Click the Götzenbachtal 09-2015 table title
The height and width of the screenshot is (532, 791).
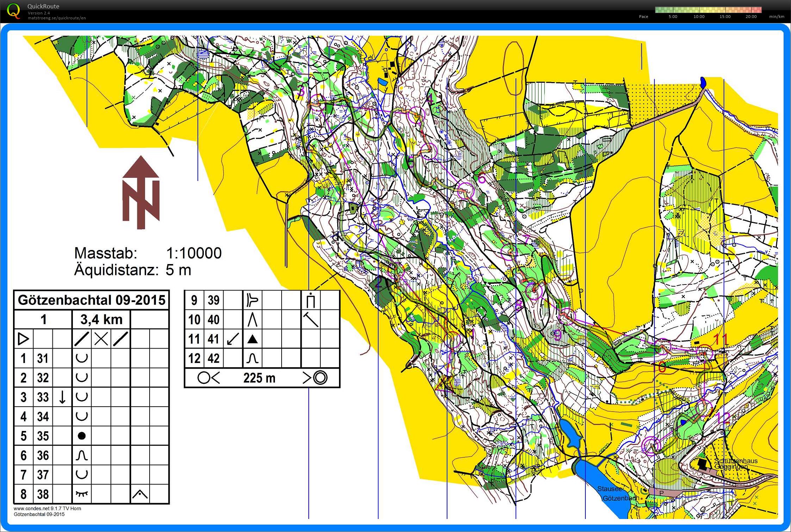(x=92, y=300)
